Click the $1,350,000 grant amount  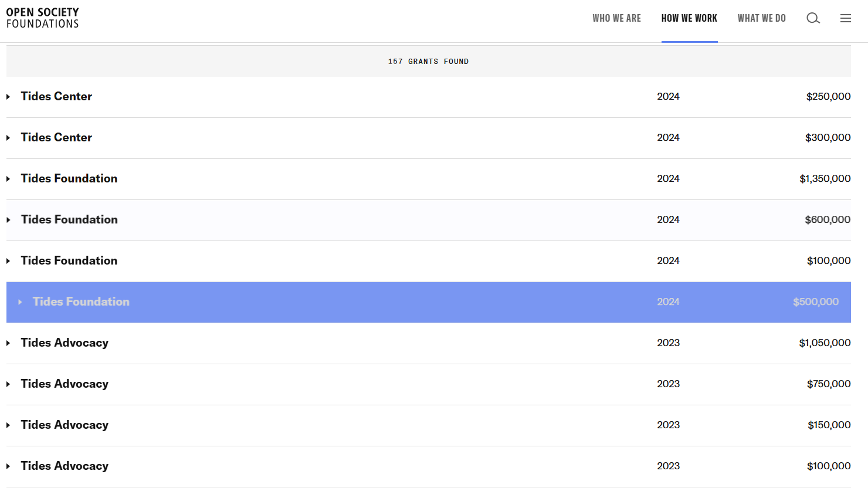825,178
